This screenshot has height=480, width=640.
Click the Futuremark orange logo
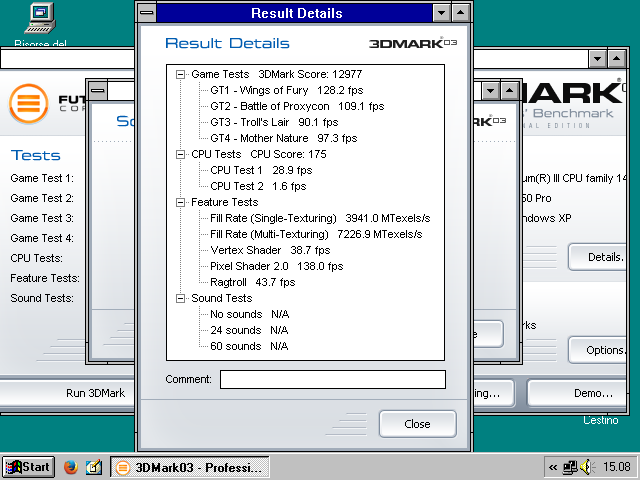click(x=29, y=103)
